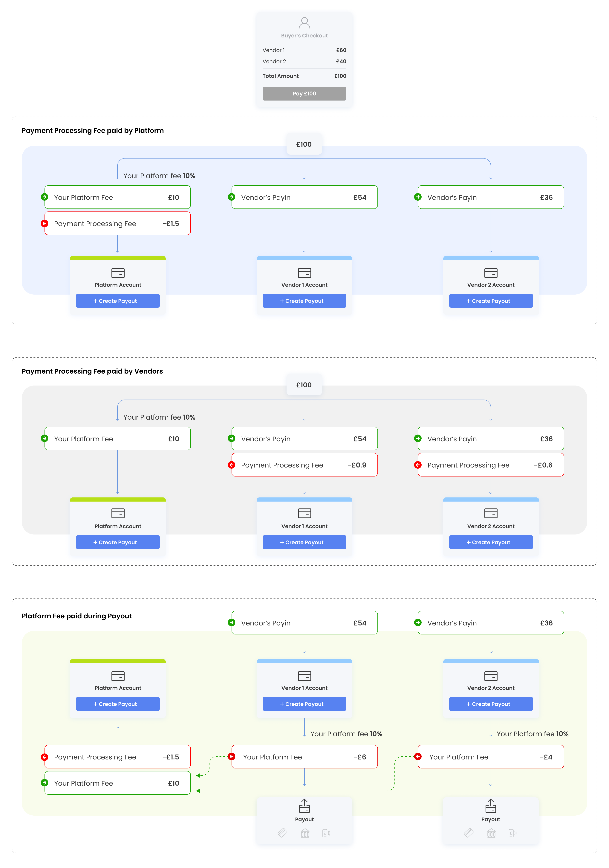Click the Vendor 2 £40 line in the checkout
Image resolution: width=609 pixels, height=868 pixels.
(304, 61)
